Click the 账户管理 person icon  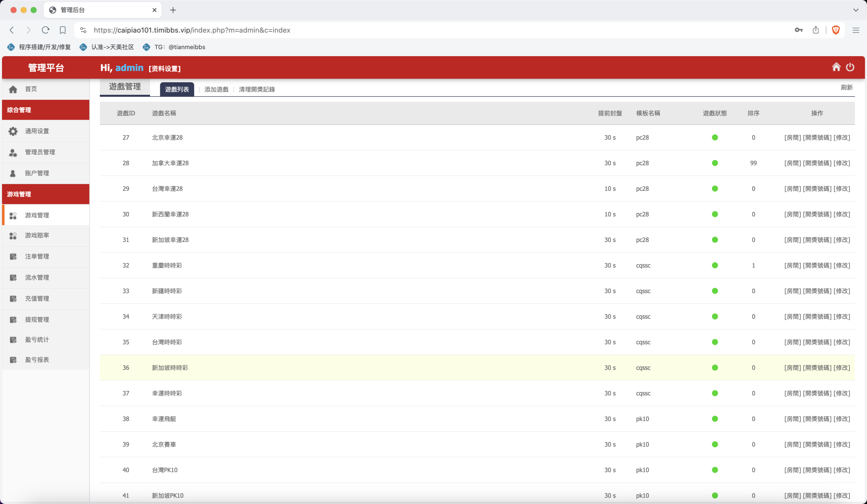click(x=13, y=173)
